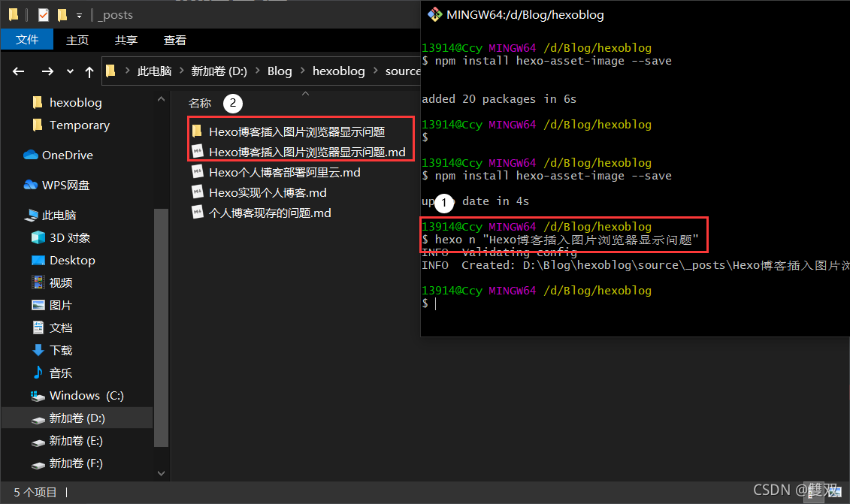Click markdown icon of 个人博客现存的问题.md

pyautogui.click(x=198, y=213)
